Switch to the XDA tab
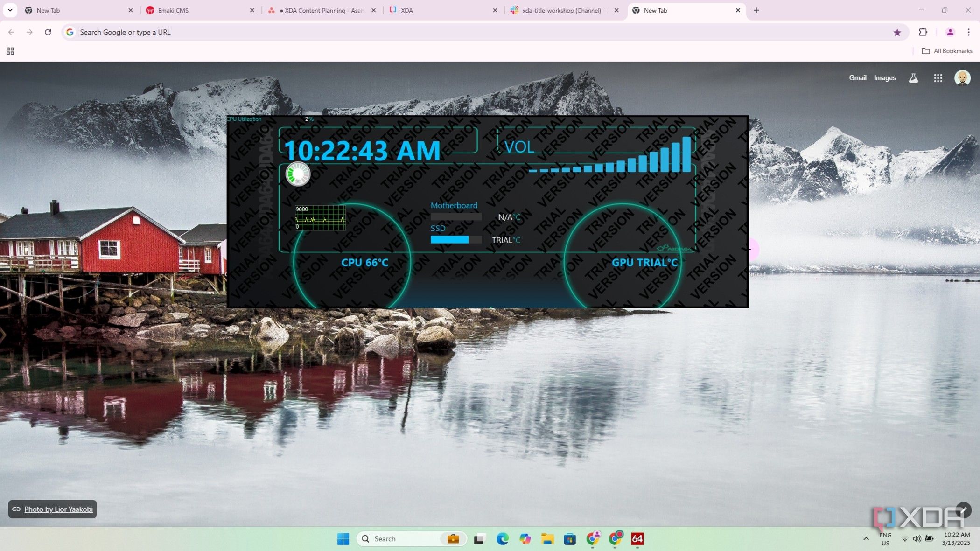Viewport: 980px width, 551px height. coord(443,10)
